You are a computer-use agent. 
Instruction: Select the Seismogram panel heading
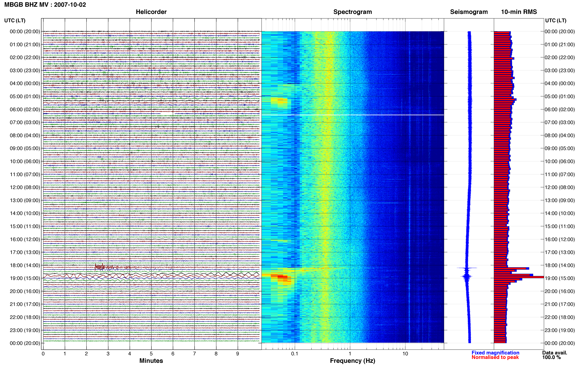pyautogui.click(x=469, y=12)
